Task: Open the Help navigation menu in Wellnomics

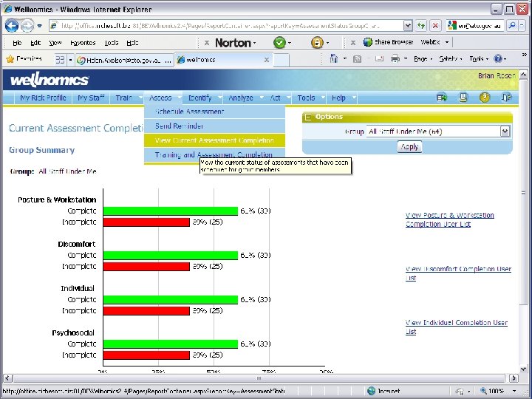Action: (x=341, y=98)
